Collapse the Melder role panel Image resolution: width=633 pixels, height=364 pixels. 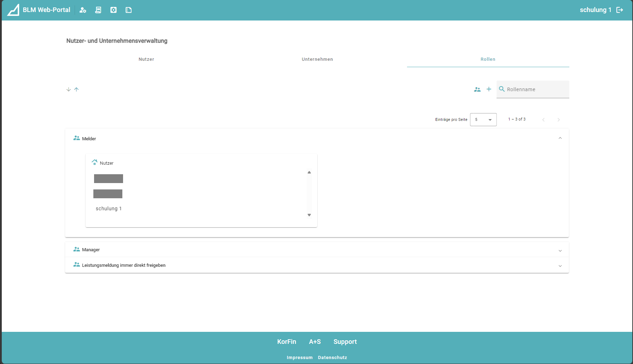[x=560, y=138]
